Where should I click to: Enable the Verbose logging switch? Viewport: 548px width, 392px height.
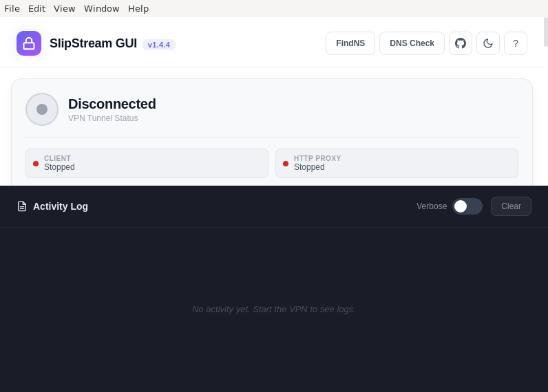(467, 206)
